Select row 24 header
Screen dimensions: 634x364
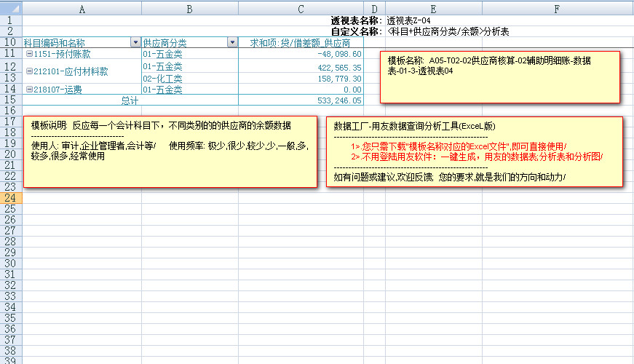11,197
